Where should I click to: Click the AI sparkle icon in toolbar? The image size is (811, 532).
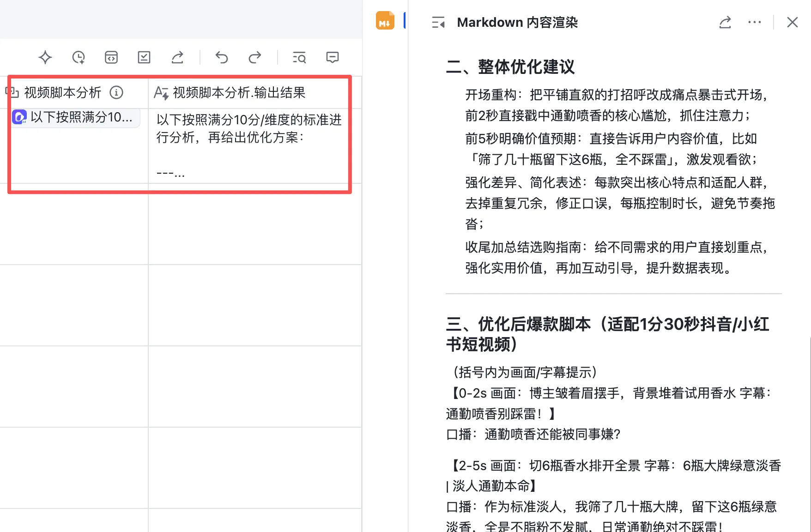coord(45,57)
